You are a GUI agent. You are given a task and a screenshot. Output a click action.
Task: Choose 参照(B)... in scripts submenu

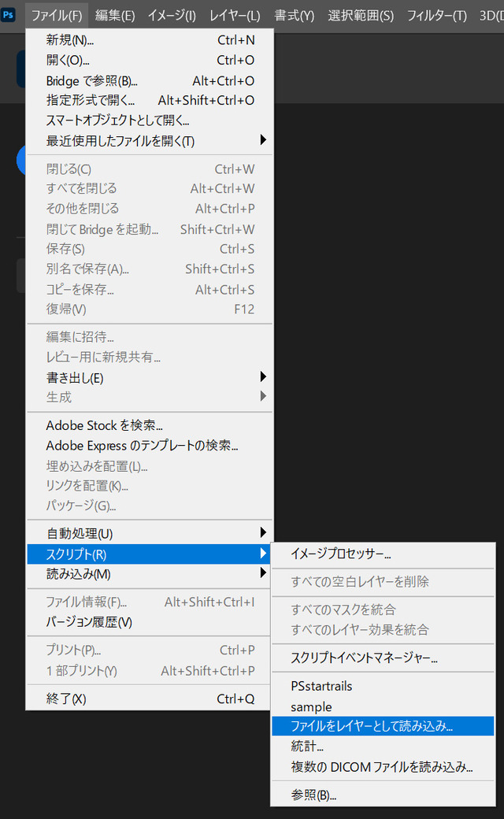click(x=383, y=795)
